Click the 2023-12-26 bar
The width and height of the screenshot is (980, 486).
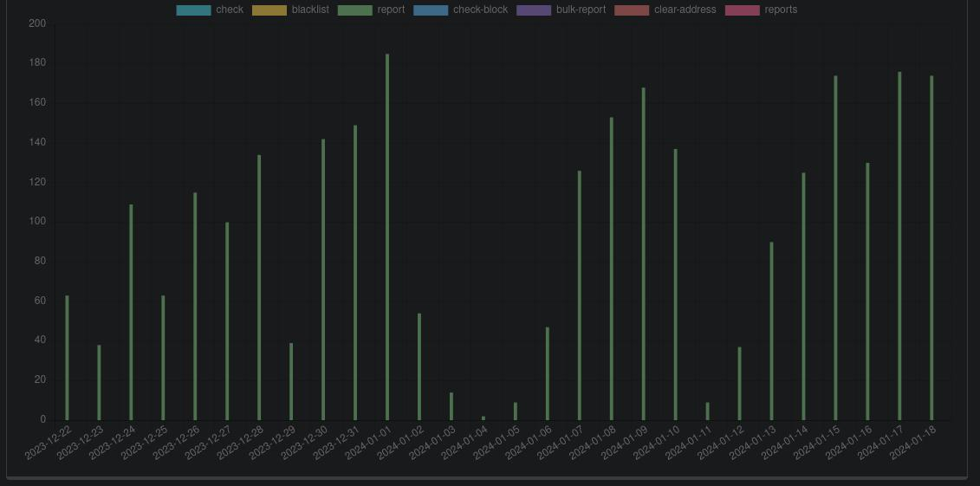click(x=195, y=306)
